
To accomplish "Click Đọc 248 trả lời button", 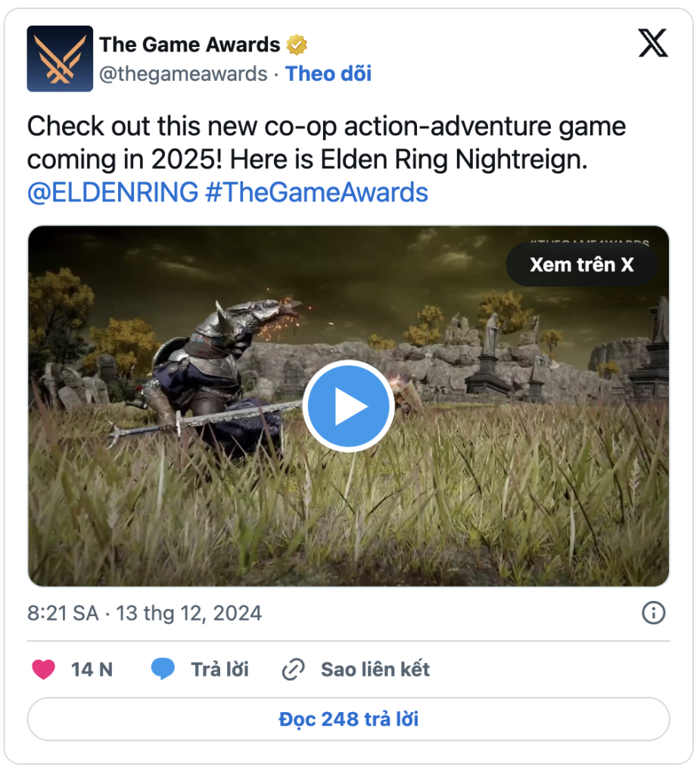I will tap(349, 719).
